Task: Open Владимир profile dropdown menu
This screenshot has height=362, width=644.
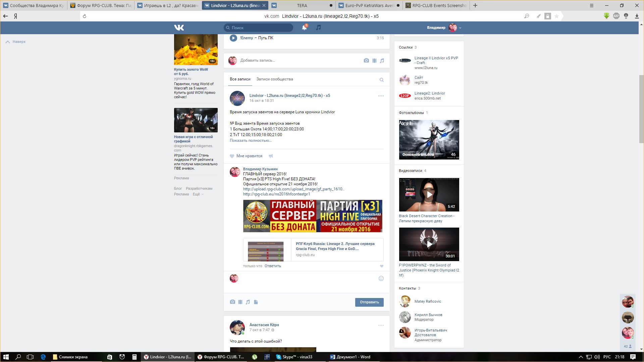Action: point(460,28)
